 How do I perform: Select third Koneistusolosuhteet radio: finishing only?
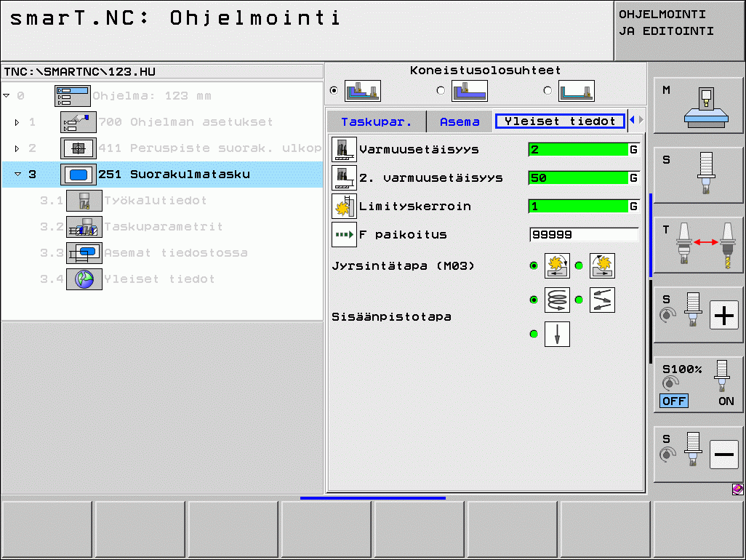tap(548, 90)
